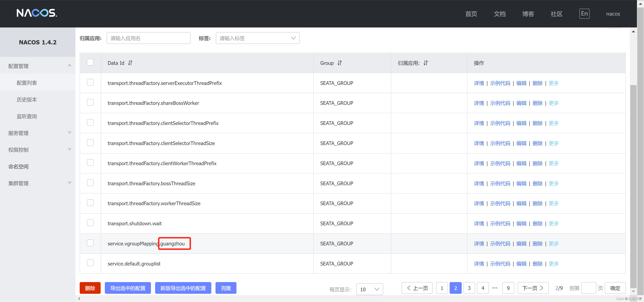This screenshot has width=644, height=302.
Task: Click the scrollbar up arrow
Action: pyautogui.click(x=633, y=31)
